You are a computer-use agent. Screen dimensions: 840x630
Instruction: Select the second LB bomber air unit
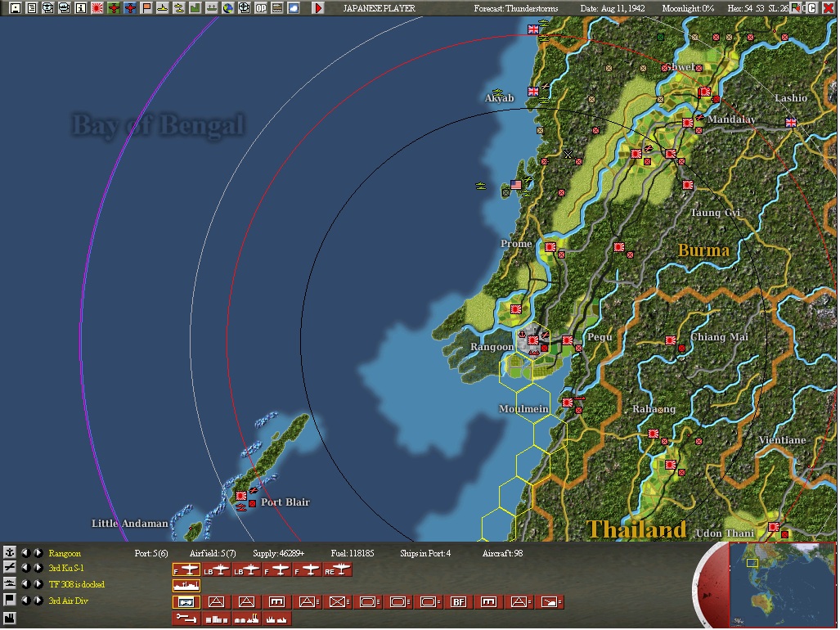click(246, 570)
